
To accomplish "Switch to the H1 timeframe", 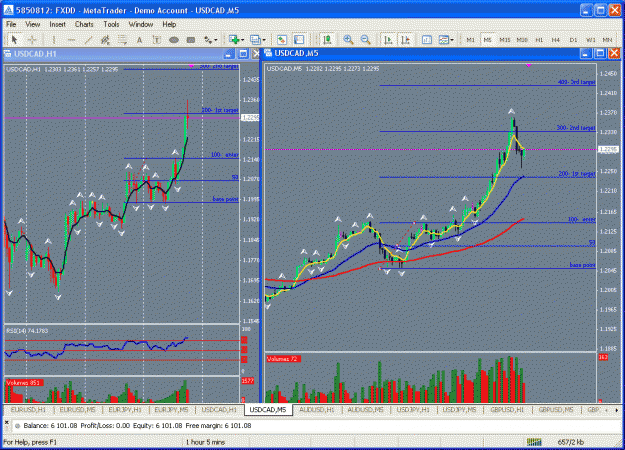I will 539,40.
